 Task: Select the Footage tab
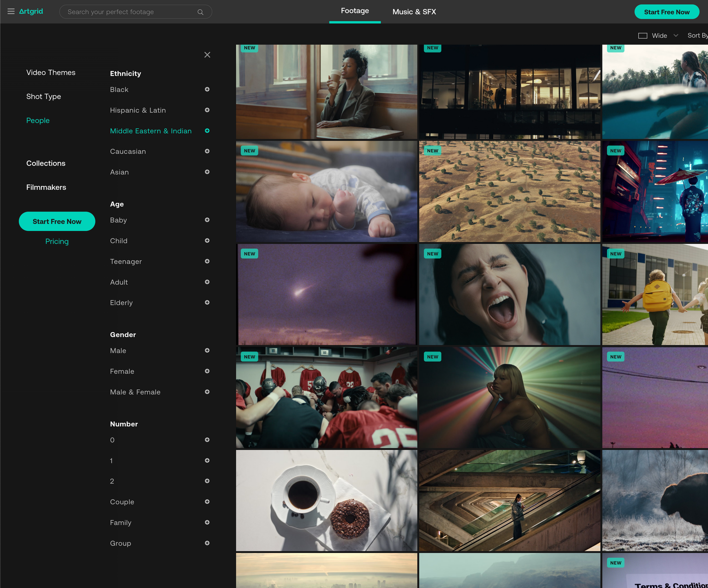pos(355,11)
